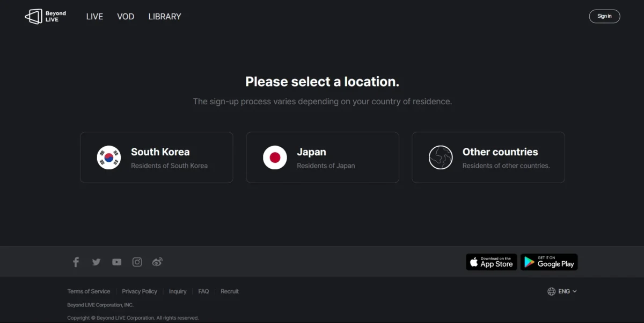
Task: Open the Terms of Service link
Action: pyautogui.click(x=89, y=291)
